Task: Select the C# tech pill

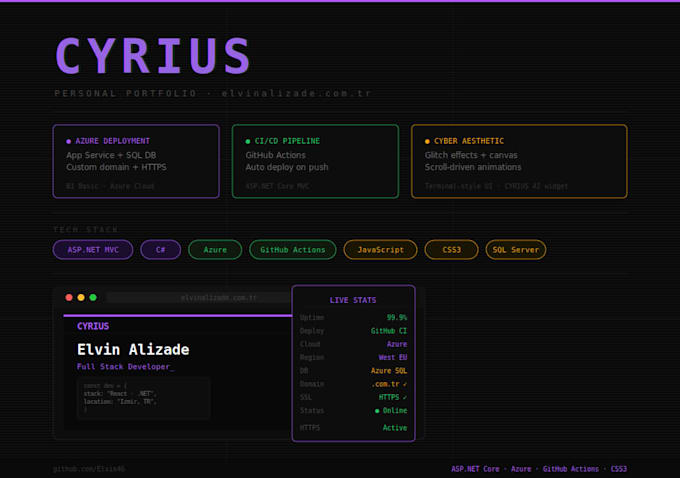Action: click(x=160, y=250)
